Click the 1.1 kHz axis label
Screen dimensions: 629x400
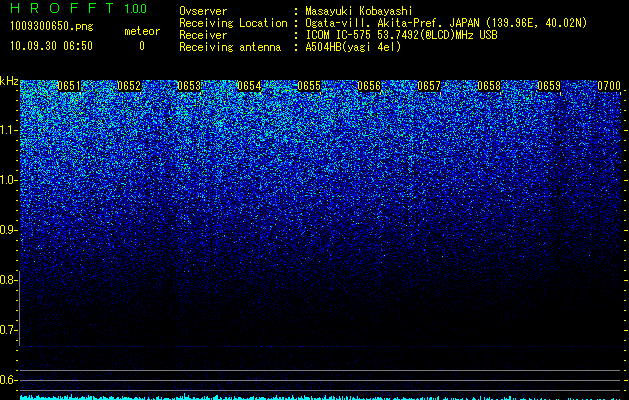tap(9, 130)
